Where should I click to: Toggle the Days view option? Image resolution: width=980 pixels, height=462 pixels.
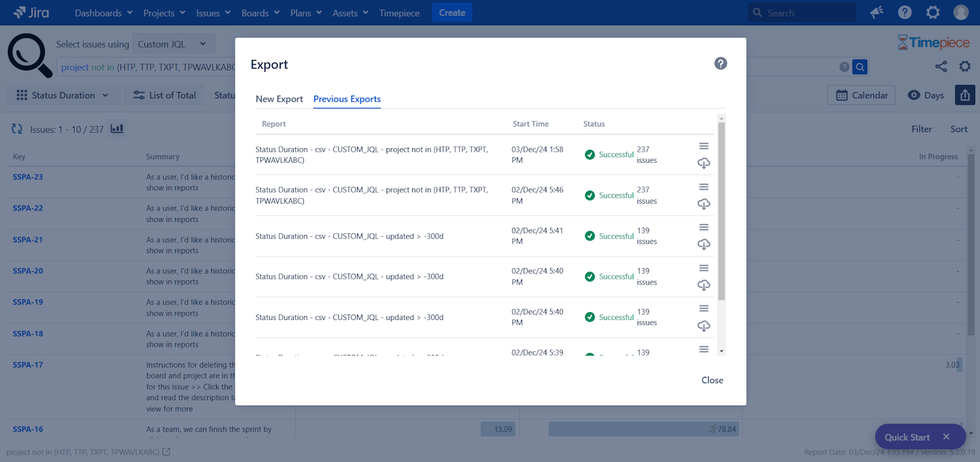(925, 95)
